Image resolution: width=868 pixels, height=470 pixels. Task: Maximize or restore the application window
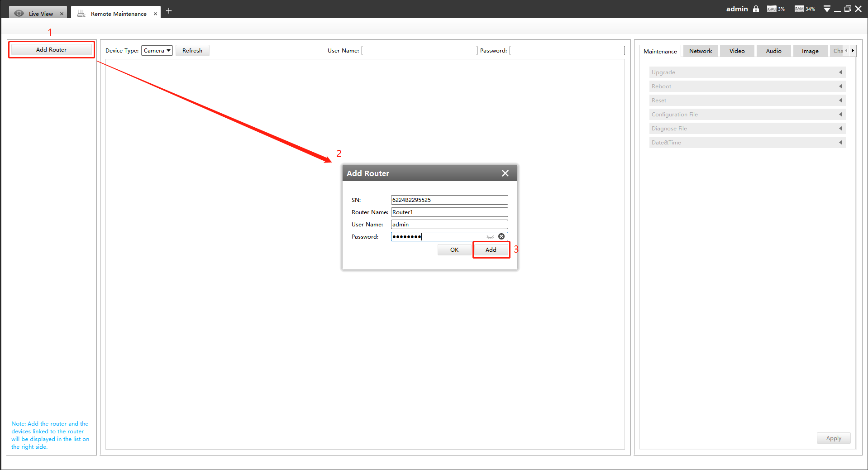(848, 9)
